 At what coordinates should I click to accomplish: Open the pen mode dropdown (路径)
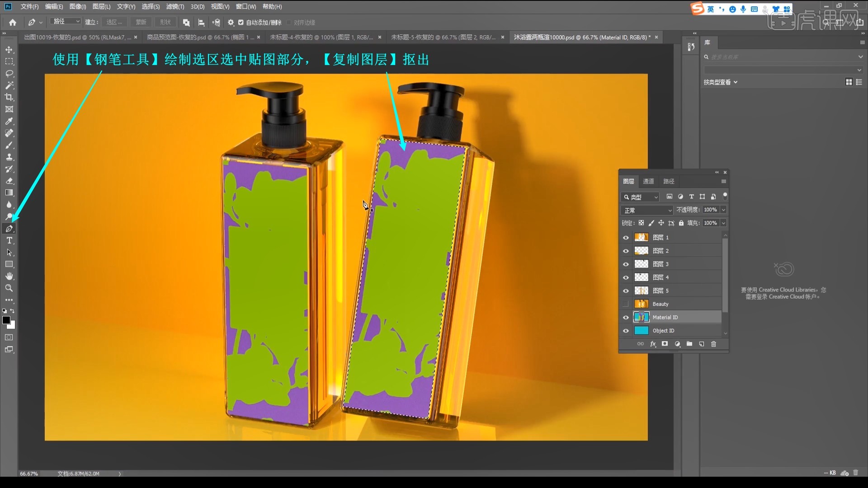(x=66, y=22)
